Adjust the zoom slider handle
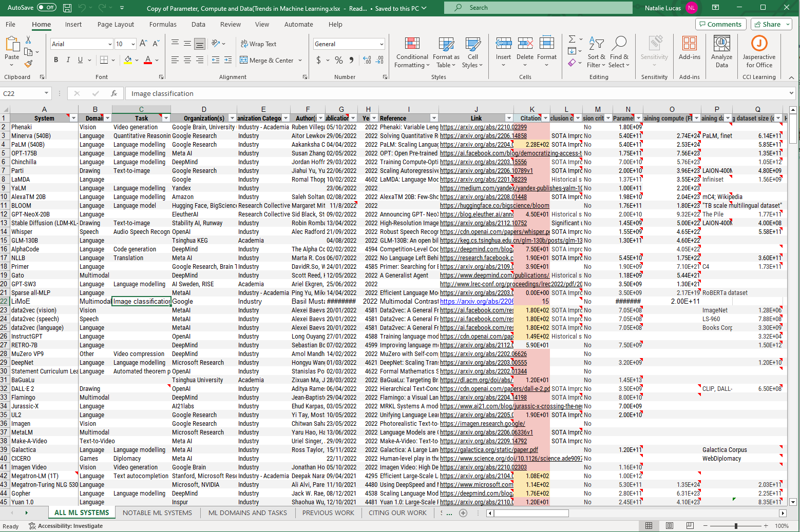Screen dimensions: 800x532 (736, 526)
